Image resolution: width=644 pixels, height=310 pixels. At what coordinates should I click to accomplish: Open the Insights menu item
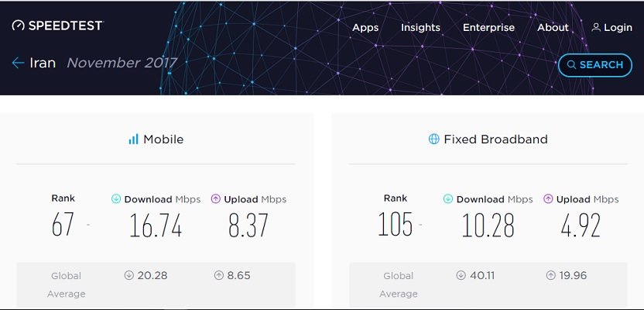click(x=420, y=27)
